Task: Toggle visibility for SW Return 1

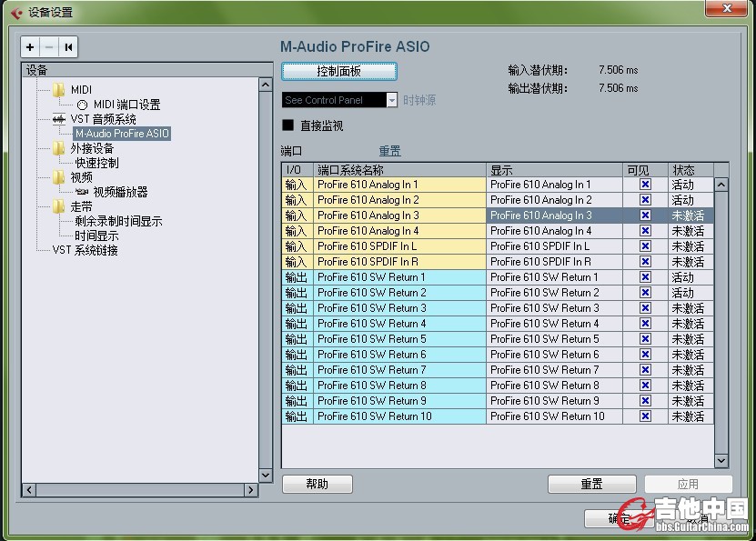Action: pos(645,277)
